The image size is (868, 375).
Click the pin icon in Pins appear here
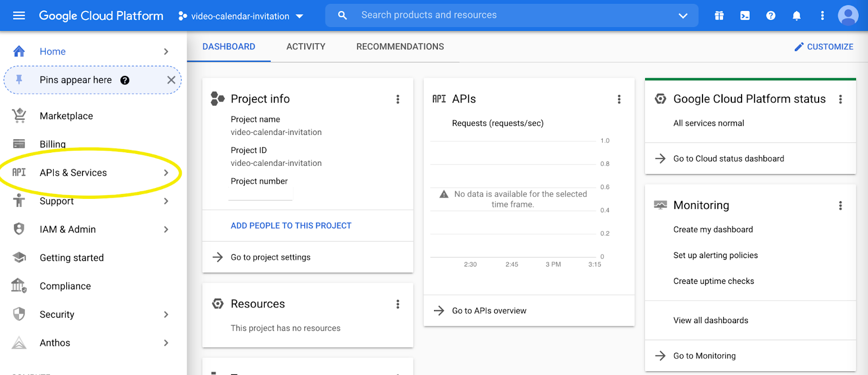point(19,80)
